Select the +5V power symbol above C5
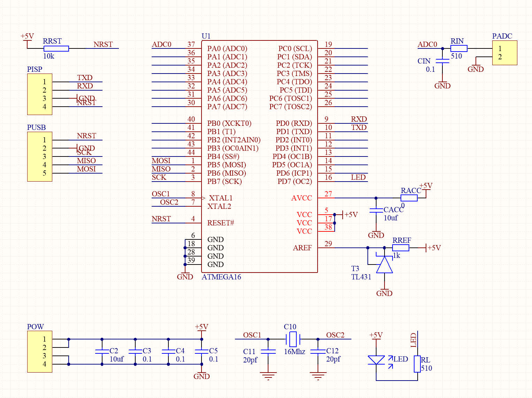 pyautogui.click(x=201, y=329)
